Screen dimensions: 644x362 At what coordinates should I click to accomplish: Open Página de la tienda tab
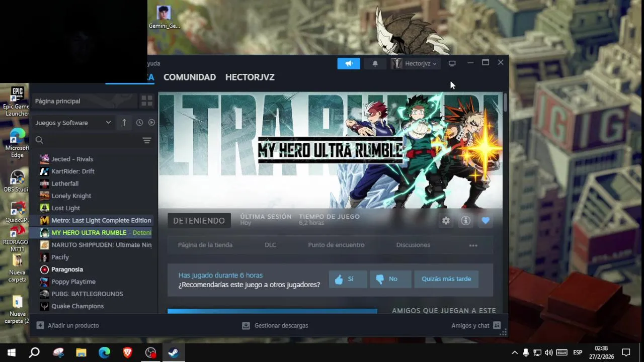point(205,245)
